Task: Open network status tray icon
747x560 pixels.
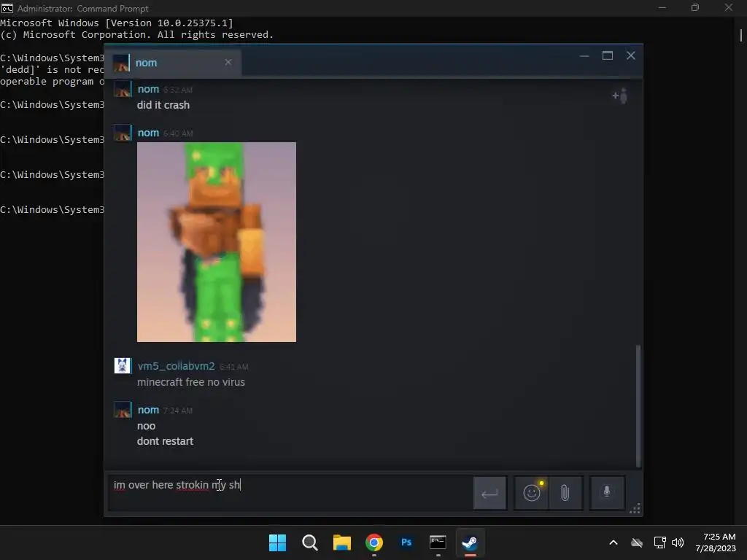Action: pos(659,542)
